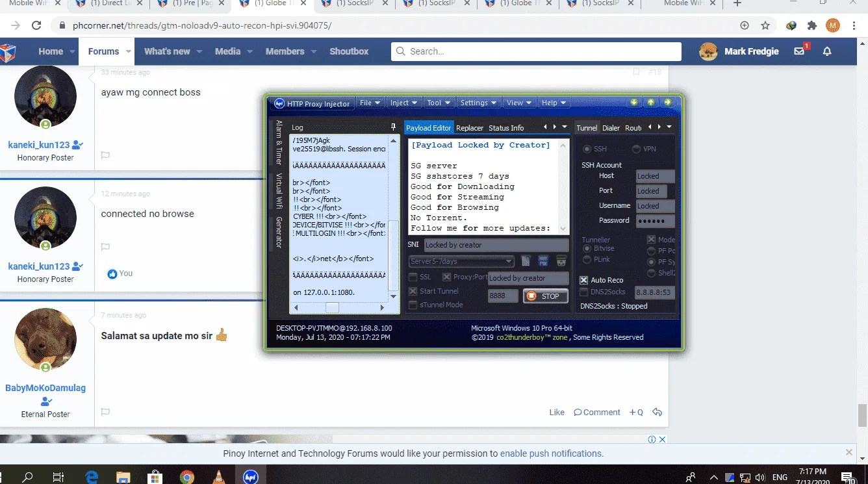Click the reply arrow icon on BabyMoKoDamulag's post
Viewport: 868px width, 484px height.
tap(657, 412)
